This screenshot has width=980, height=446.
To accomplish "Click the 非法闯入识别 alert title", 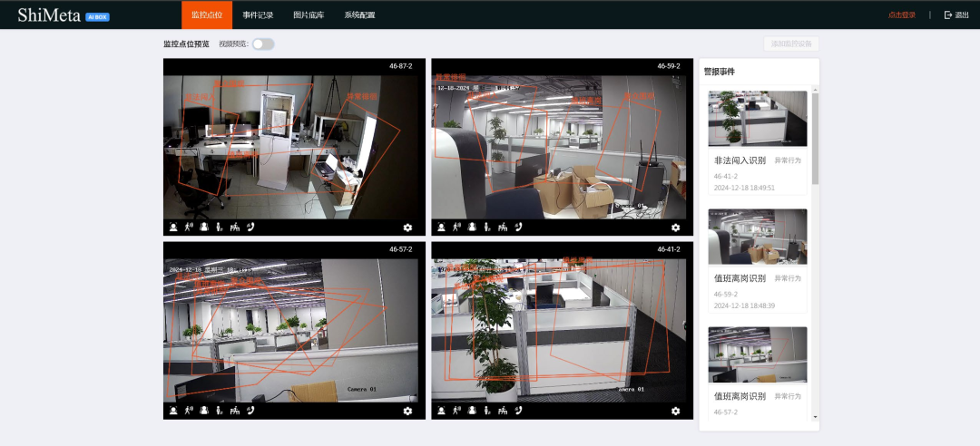I will [740, 160].
